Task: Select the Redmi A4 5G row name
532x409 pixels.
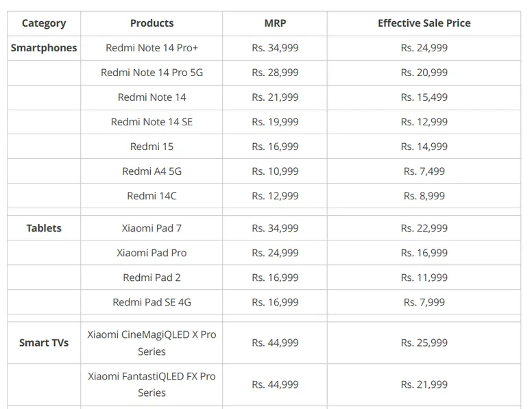Action: (x=152, y=171)
